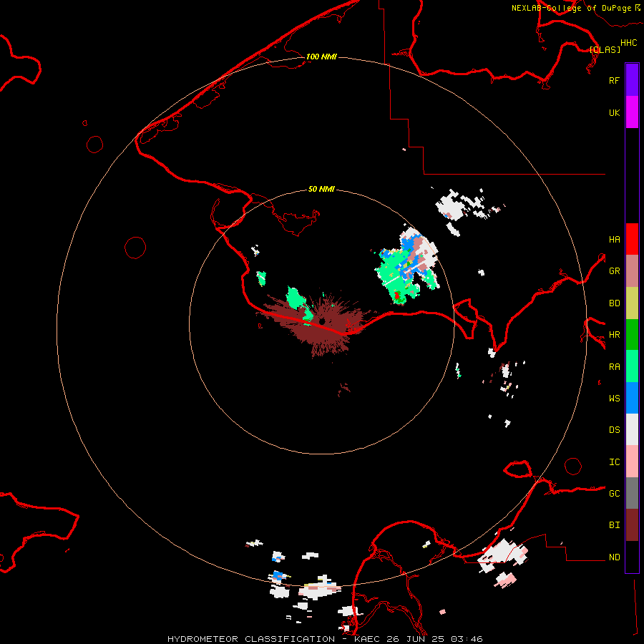Select the IC pink legend swatch
The height and width of the screenshot is (644, 644).
[632, 462]
